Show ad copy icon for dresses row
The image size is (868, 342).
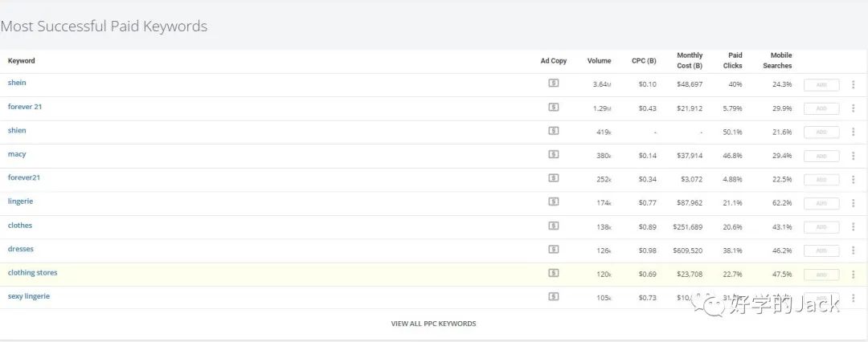tap(553, 249)
